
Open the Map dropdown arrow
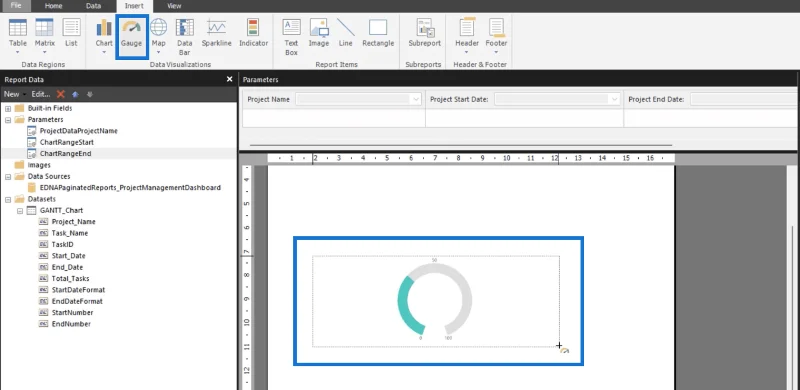pos(159,52)
